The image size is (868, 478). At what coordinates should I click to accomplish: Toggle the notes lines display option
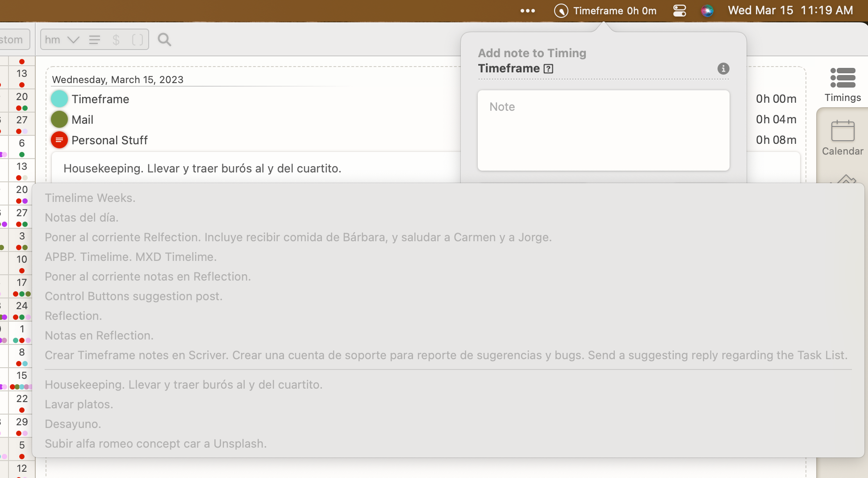(95, 40)
